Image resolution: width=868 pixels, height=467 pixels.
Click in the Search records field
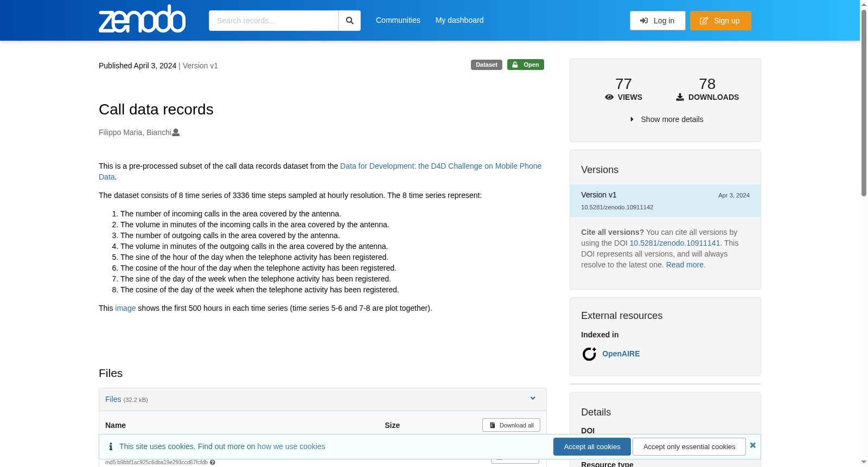pyautogui.click(x=273, y=21)
